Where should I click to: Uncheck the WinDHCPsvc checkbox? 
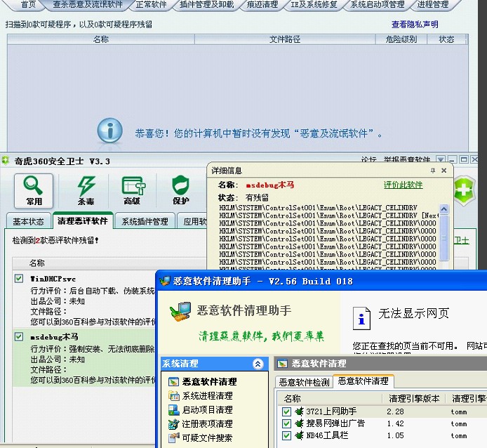[19, 278]
